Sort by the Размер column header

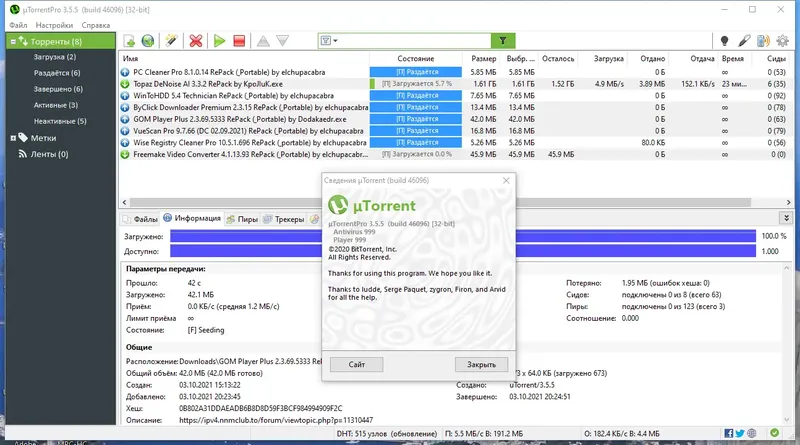pos(482,59)
